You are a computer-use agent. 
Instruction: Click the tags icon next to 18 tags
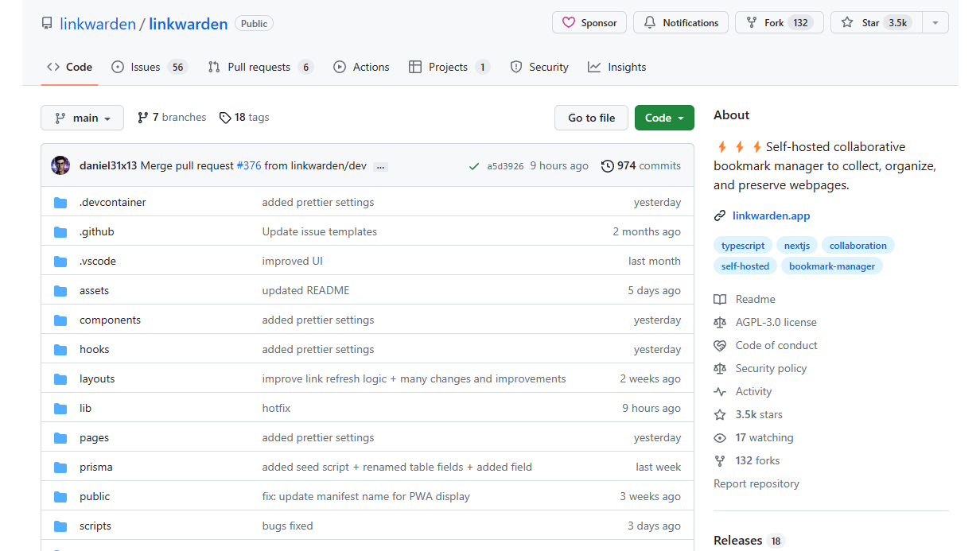[x=224, y=117]
